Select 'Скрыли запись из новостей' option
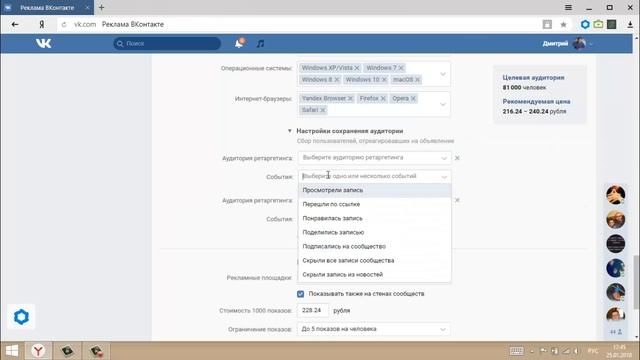This screenshot has width=640, height=360. tap(375, 275)
